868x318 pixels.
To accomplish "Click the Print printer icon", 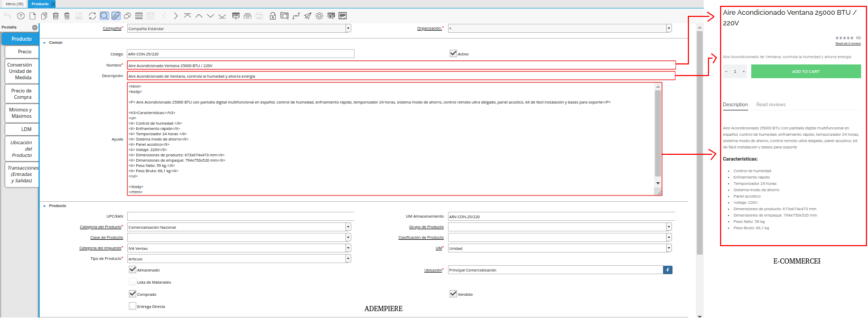I will [x=259, y=16].
